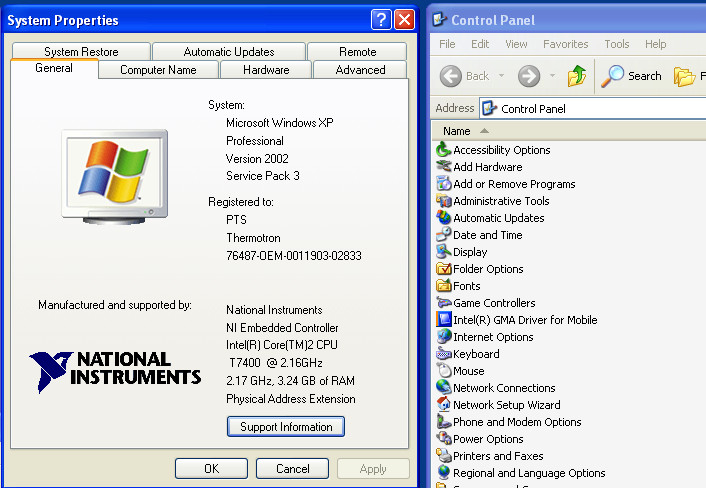Close the System Properties dialog
Viewport: 706px width, 488px height.
pos(404,20)
